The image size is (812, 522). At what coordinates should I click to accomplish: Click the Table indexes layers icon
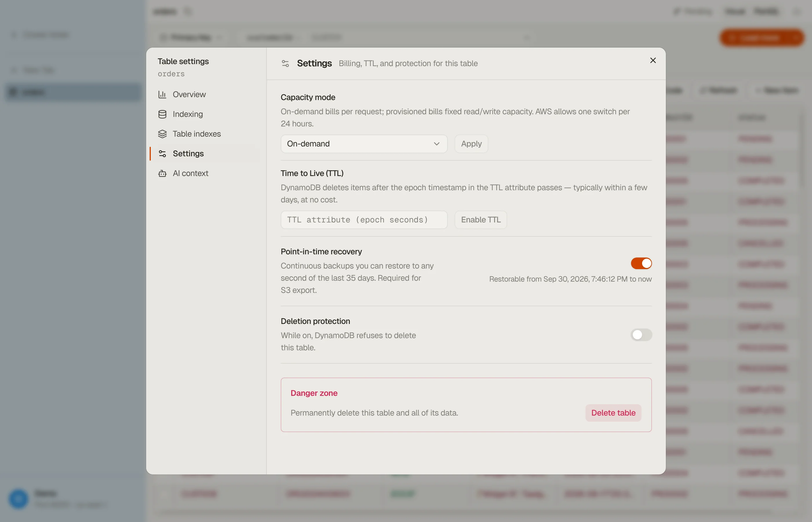162,134
